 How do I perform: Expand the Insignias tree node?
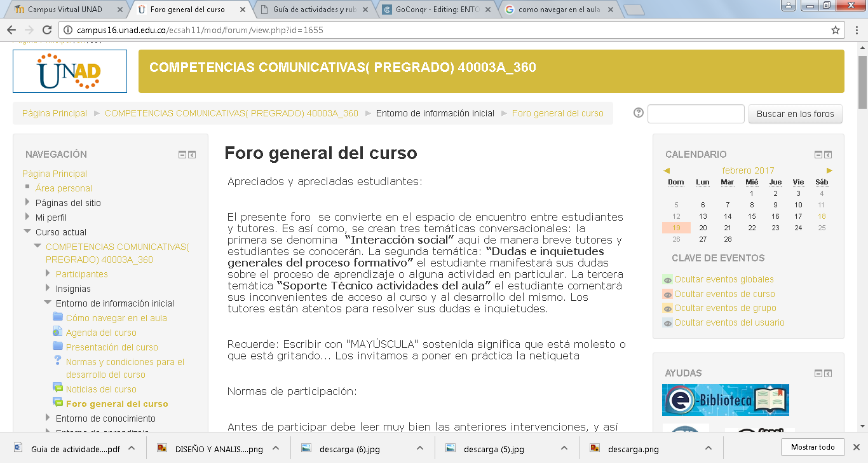pos(48,288)
